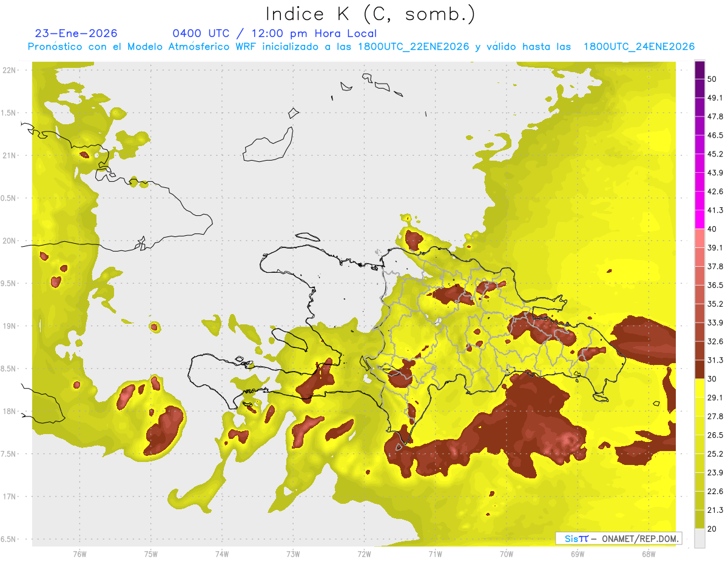The height and width of the screenshot is (562, 728).
Task: Pick the bright yellow swatch between 29.1 and 30
Action: (700, 388)
